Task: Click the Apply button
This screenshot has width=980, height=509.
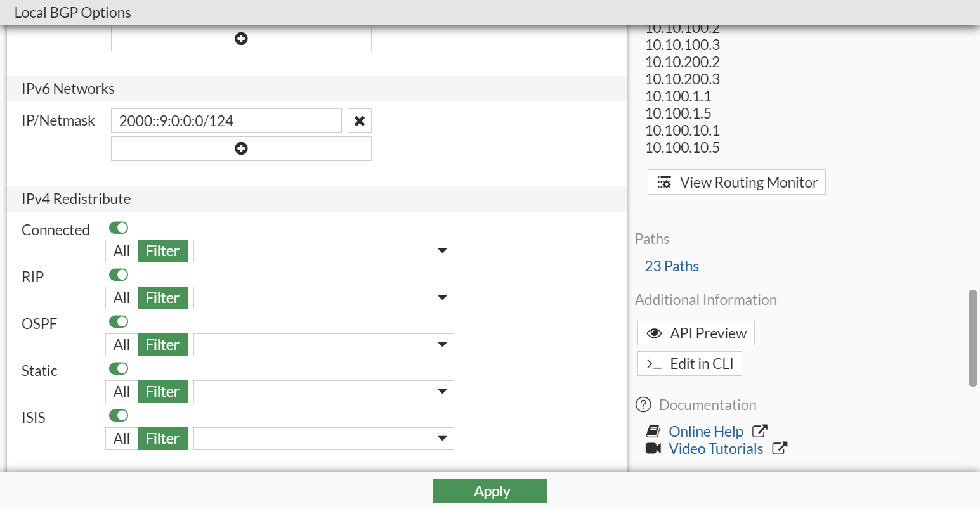Action: point(490,491)
